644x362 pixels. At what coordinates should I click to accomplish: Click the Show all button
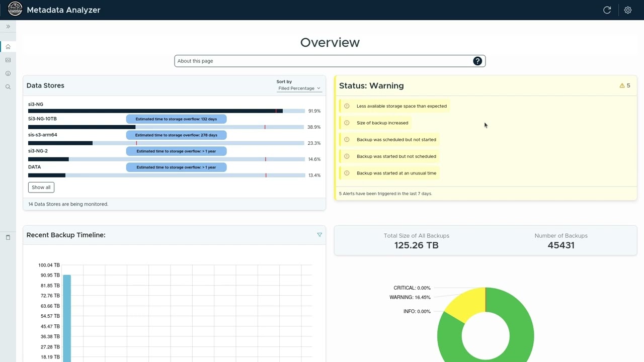click(x=41, y=188)
